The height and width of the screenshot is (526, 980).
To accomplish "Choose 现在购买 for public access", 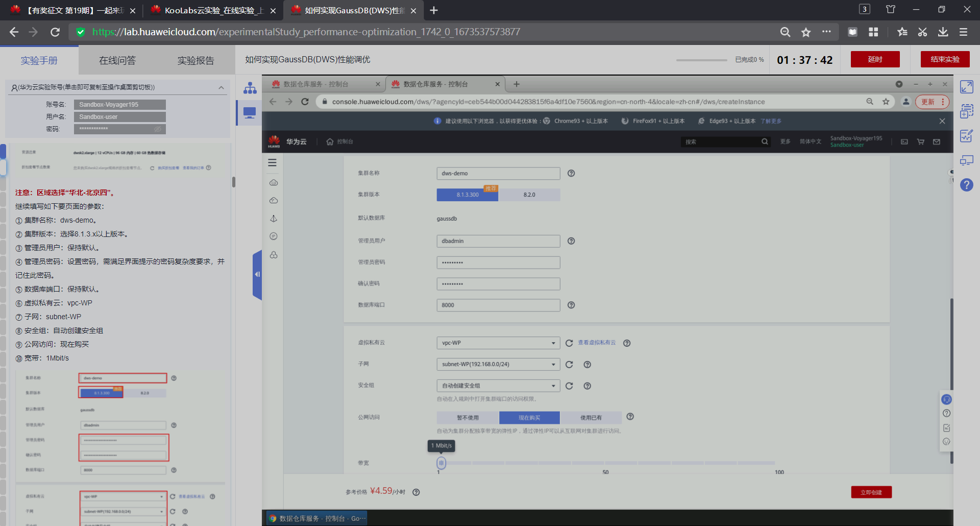I will click(x=529, y=418).
